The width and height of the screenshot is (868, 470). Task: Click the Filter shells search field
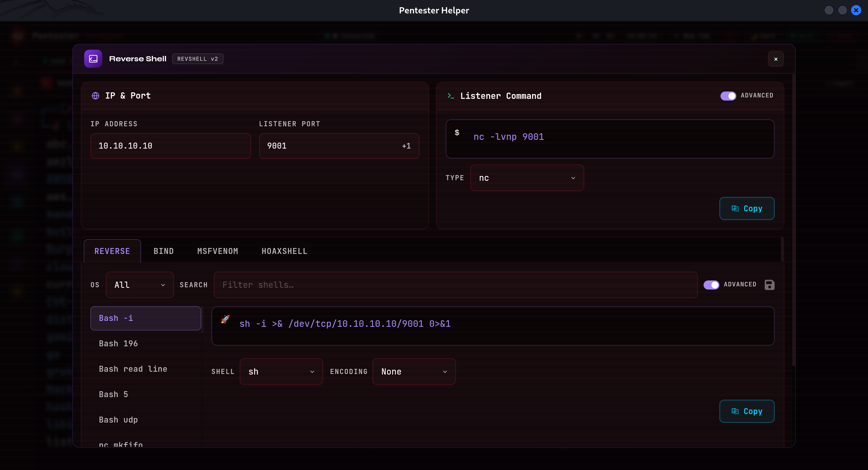click(x=455, y=285)
